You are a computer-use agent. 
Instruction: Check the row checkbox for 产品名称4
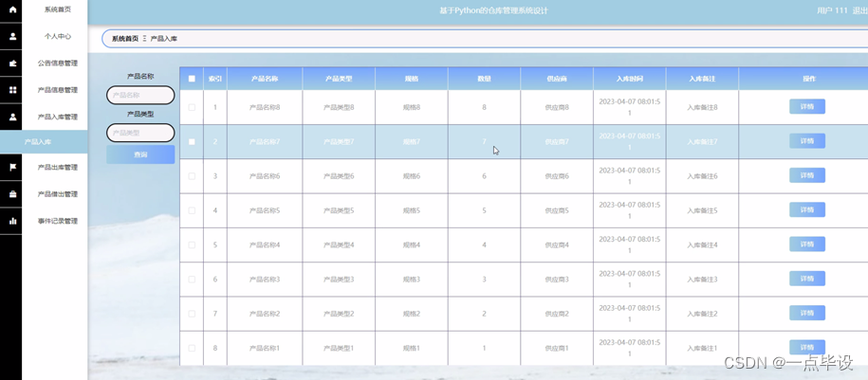coord(192,244)
